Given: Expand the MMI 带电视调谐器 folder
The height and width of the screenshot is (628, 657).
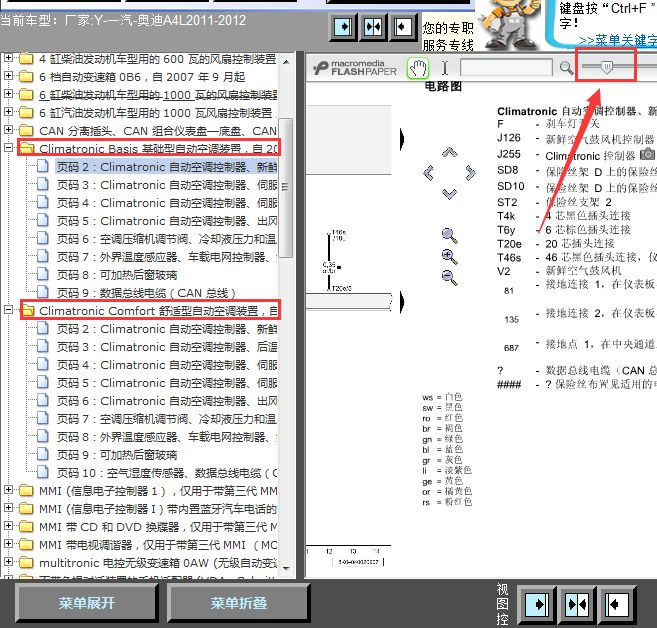Looking at the screenshot, I should pos(8,544).
